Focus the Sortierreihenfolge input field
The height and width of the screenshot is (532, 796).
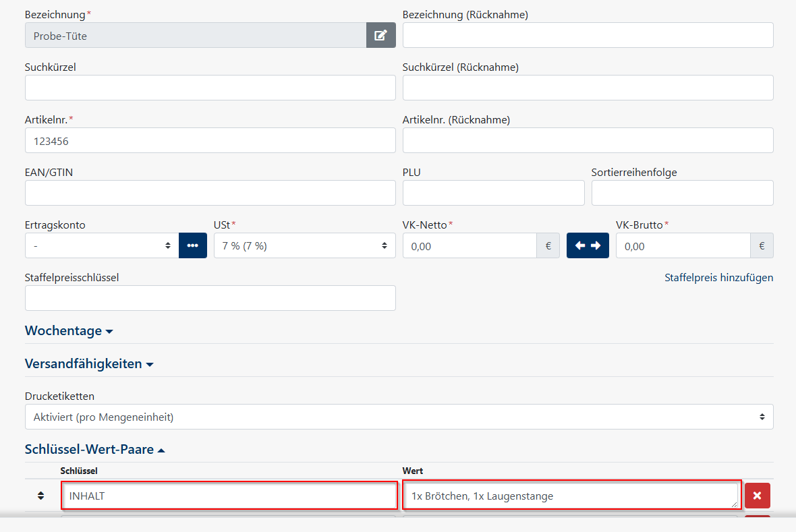[x=682, y=193]
